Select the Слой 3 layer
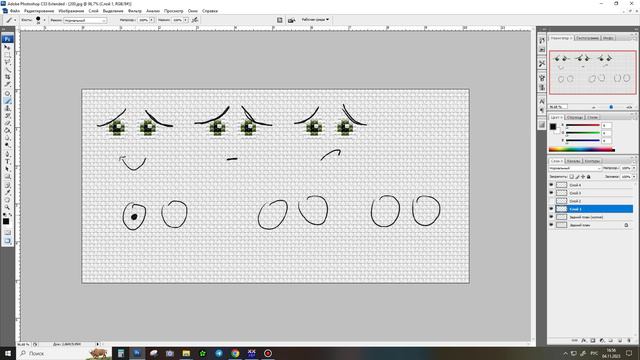Image resolution: width=640 pixels, height=360 pixels. (x=594, y=193)
